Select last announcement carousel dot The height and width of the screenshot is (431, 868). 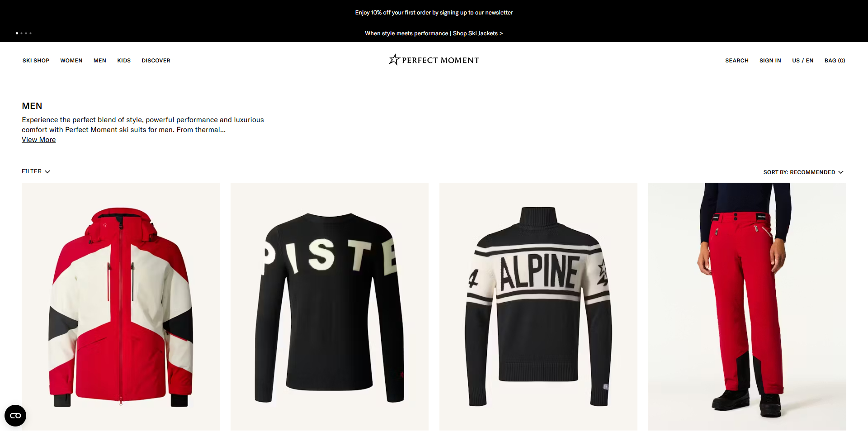pos(30,33)
